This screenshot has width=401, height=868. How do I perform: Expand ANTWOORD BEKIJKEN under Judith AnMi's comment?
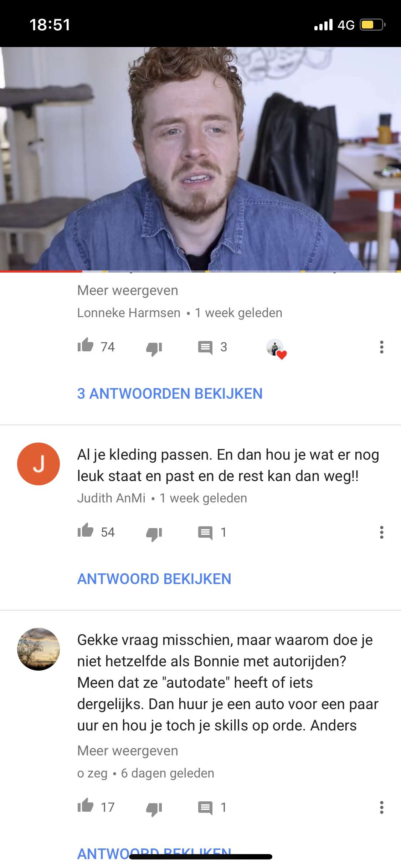pos(154,579)
